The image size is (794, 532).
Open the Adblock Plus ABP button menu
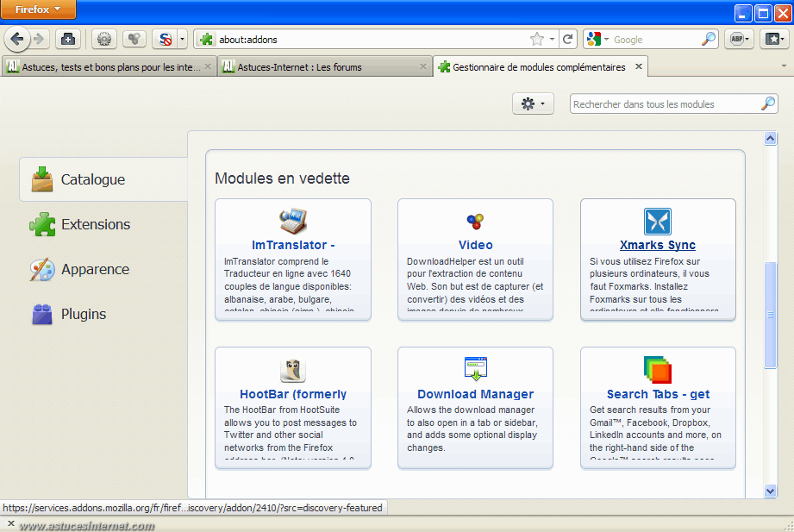click(740, 39)
